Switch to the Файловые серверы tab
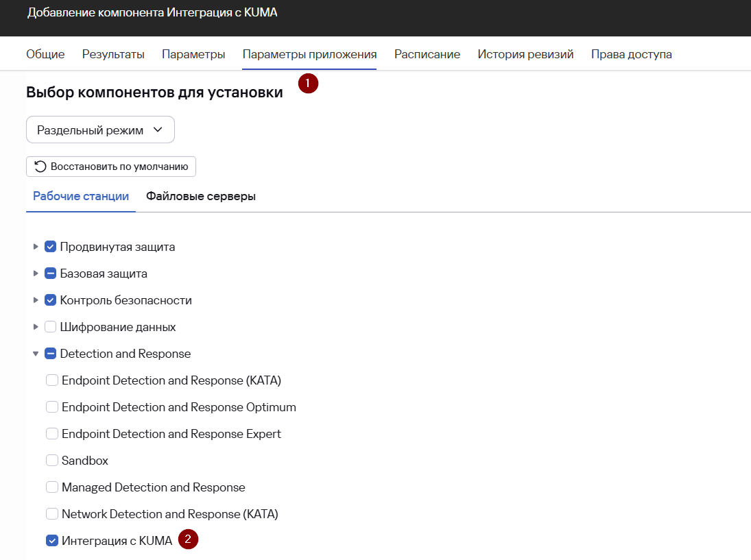The image size is (751, 560). pyautogui.click(x=201, y=197)
